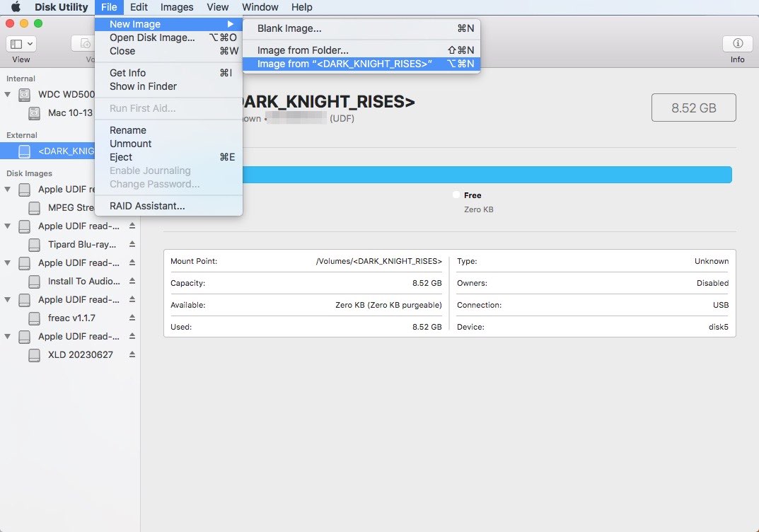Open the Window menu
Image resolution: width=759 pixels, height=532 pixels.
point(260,7)
